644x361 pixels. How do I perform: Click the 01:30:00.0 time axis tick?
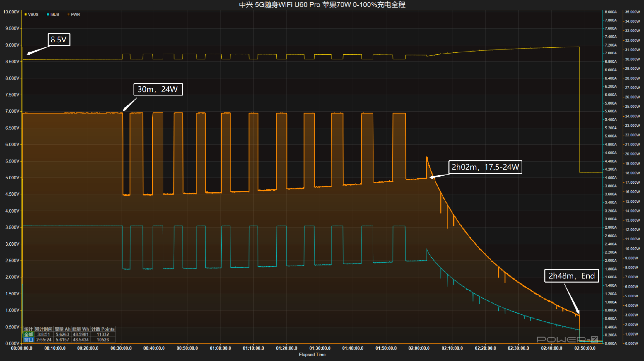[320, 348]
